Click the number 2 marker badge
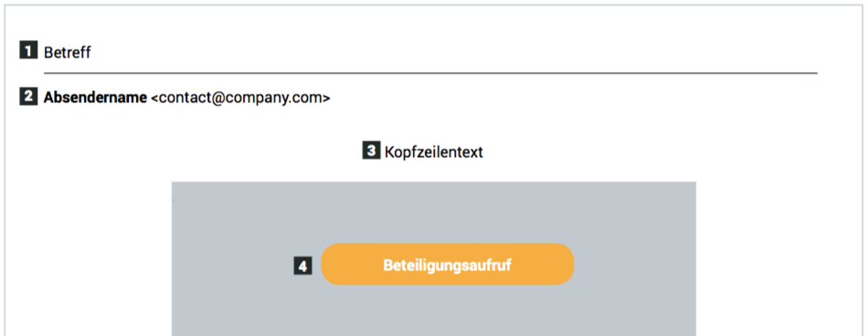 tap(28, 97)
